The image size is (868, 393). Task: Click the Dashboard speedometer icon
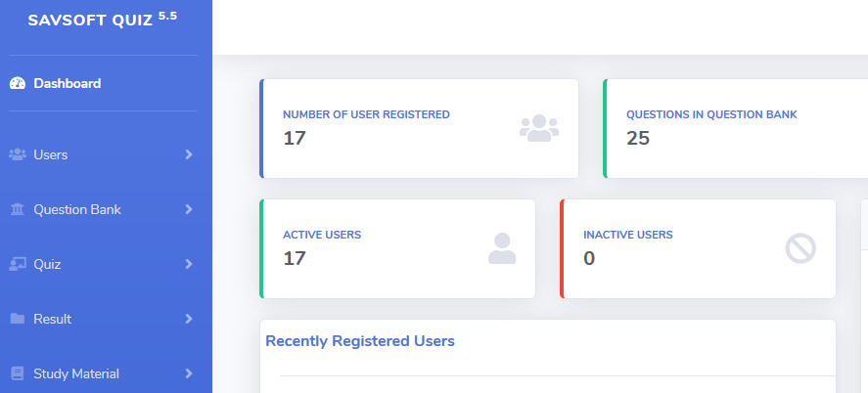tap(18, 83)
